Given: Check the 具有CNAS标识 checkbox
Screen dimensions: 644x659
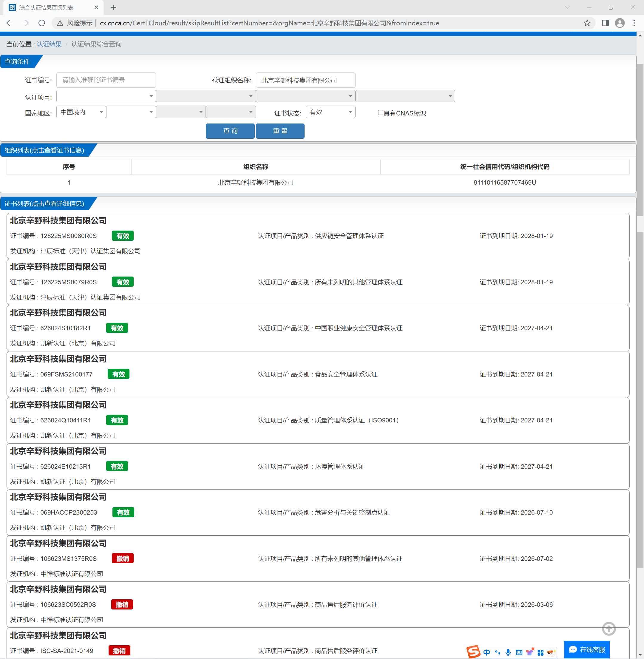Looking at the screenshot, I should 381,113.
